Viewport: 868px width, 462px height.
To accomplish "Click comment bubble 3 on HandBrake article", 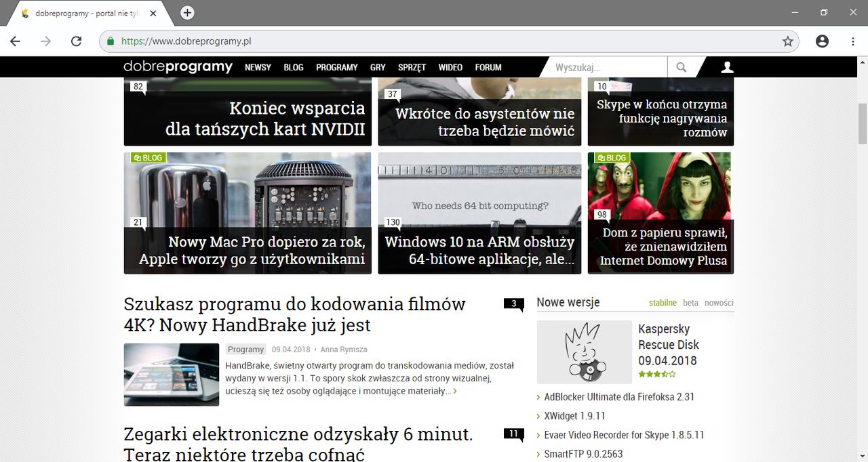I will 514,303.
